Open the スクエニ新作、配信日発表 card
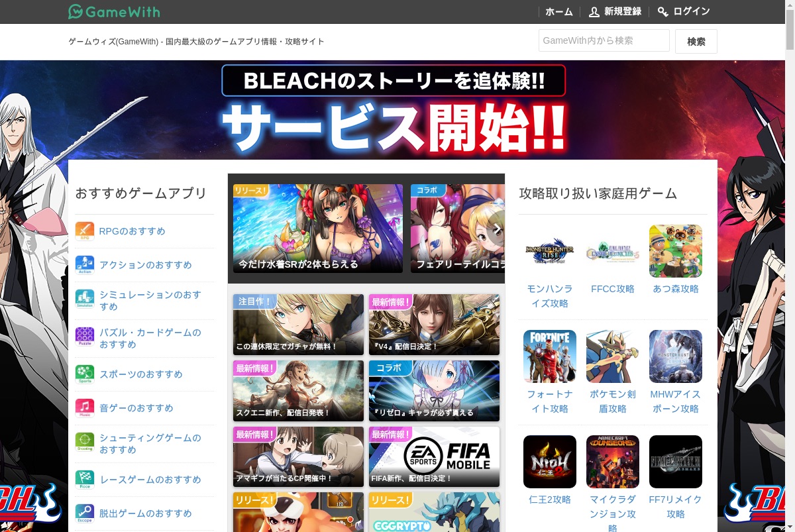 pyautogui.click(x=298, y=391)
